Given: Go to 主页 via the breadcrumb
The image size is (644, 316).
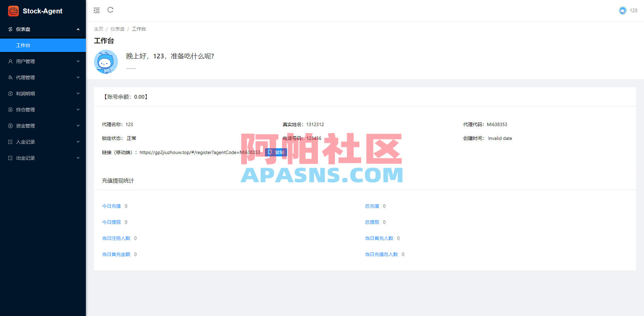Looking at the screenshot, I should [99, 29].
